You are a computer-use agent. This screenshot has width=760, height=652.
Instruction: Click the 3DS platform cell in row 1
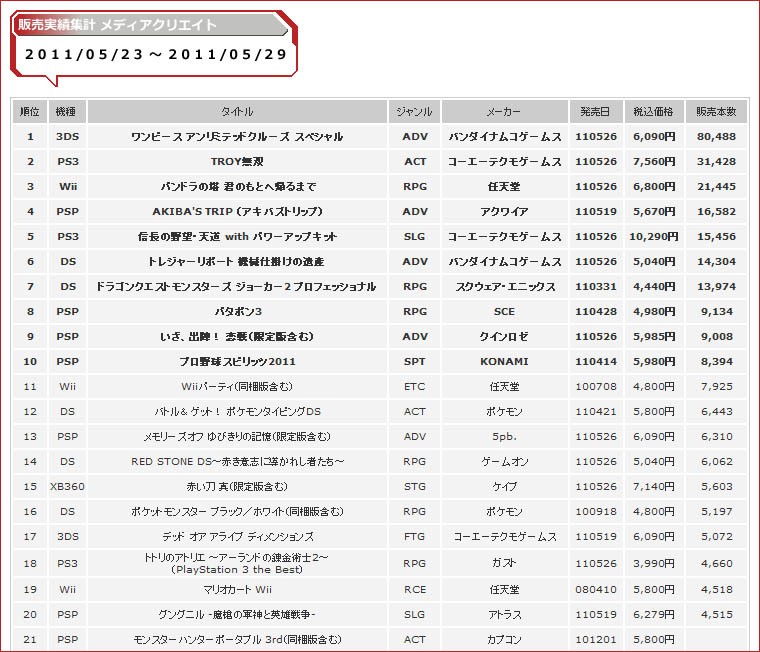(x=67, y=137)
